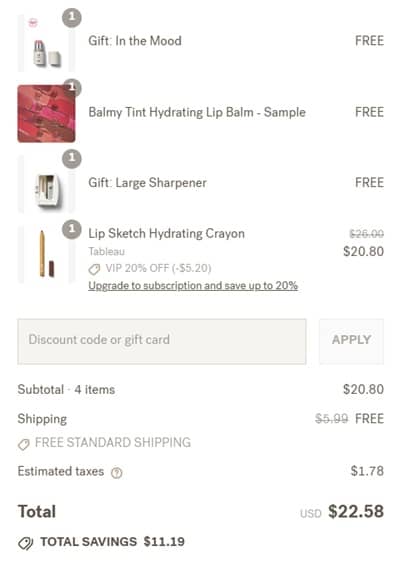Image resolution: width=400 pixels, height=565 pixels.
Task: Open the In the Mood gift thumbnail
Action: (x=46, y=44)
